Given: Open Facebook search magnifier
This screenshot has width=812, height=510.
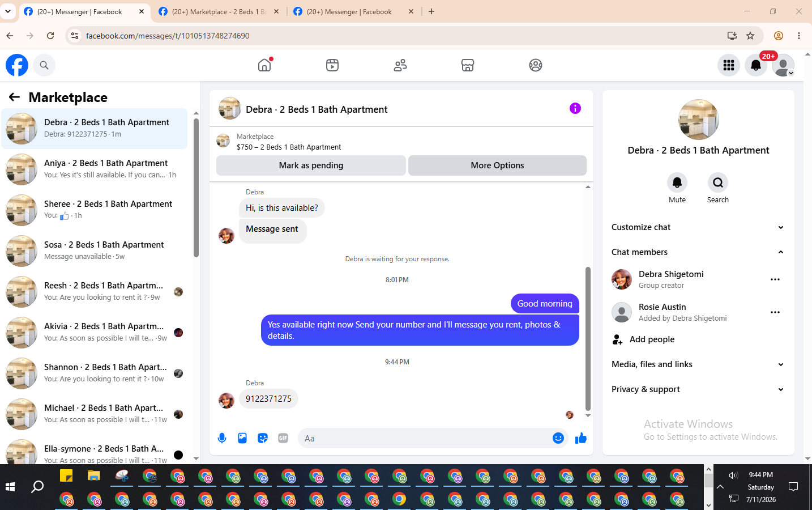Looking at the screenshot, I should (44, 65).
